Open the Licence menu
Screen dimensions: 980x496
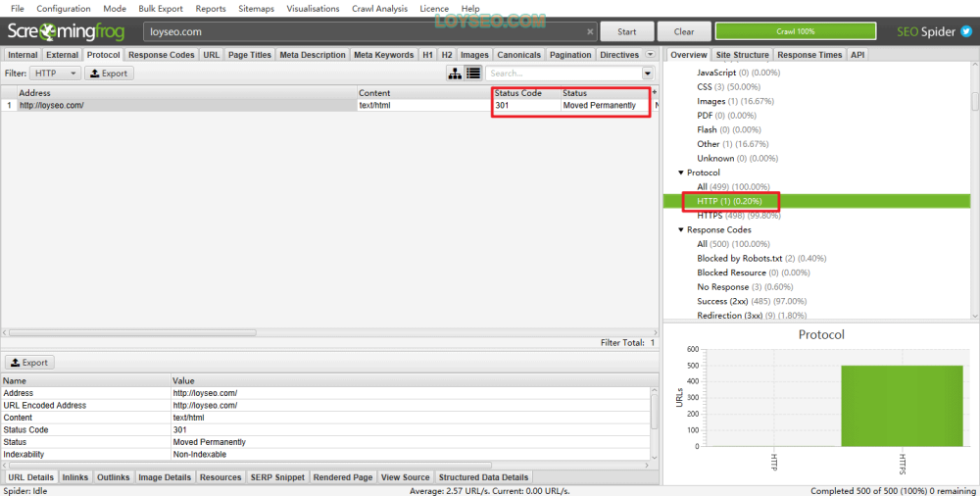click(434, 8)
